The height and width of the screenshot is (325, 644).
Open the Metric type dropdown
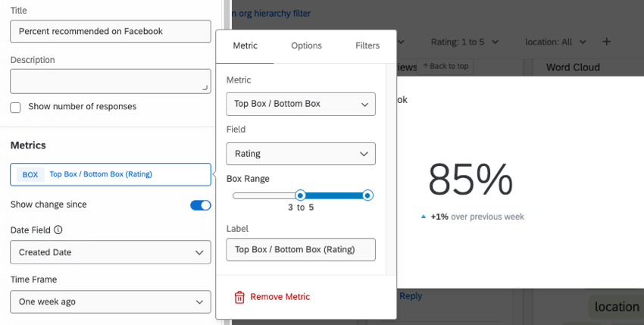[301, 104]
